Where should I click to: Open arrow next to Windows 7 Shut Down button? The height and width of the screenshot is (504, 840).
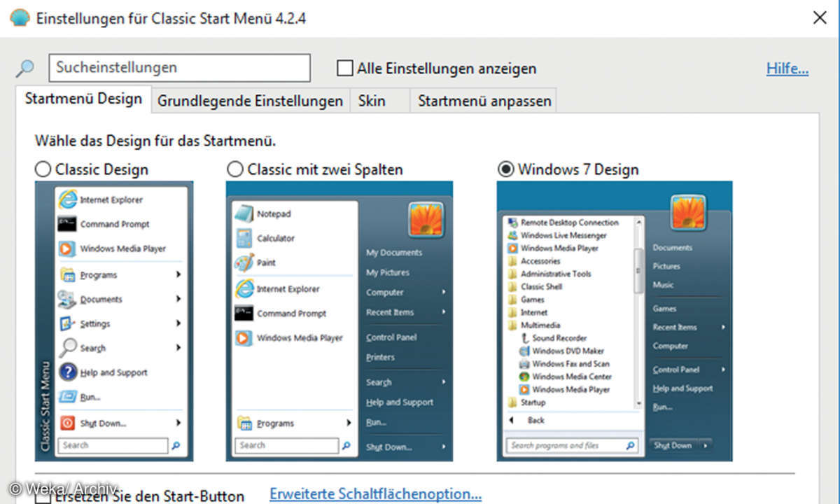pos(706,444)
